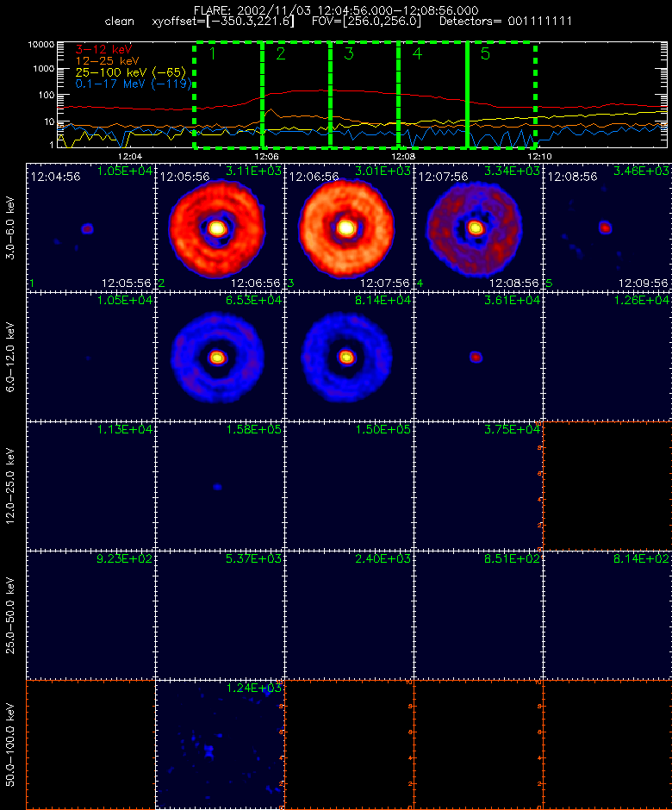Click the blue '0.1-17 MeV (-119)' legend entry
The image size is (672, 810).
coord(134,84)
